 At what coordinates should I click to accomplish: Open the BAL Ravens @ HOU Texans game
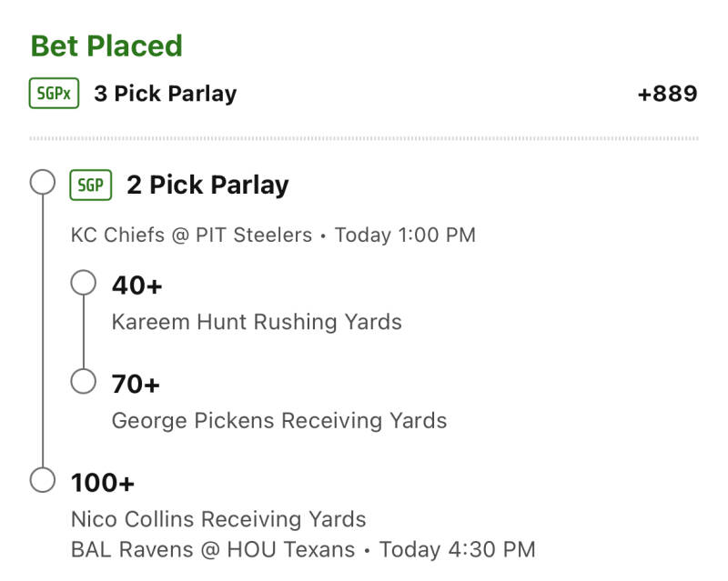pyautogui.click(x=303, y=549)
